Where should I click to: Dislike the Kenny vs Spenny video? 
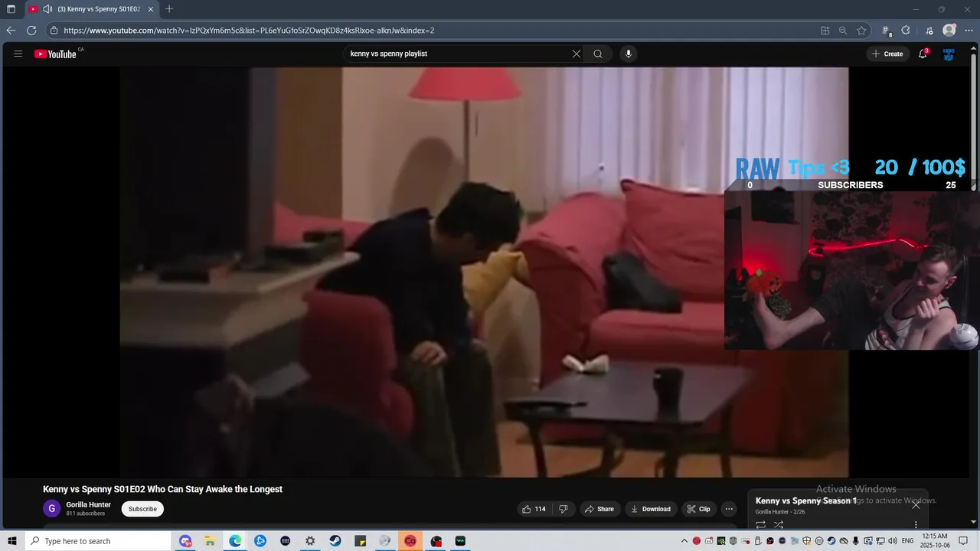[563, 509]
